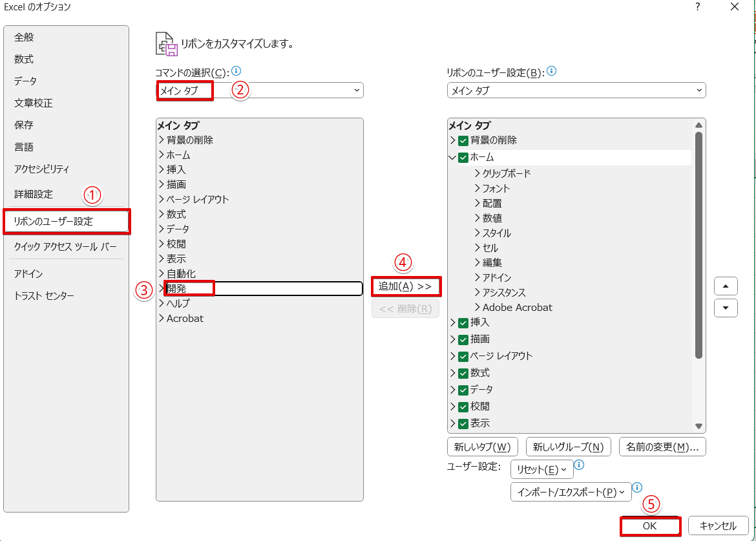The image size is (756, 541).
Task: Select セル group under ホーム
Action: [490, 248]
